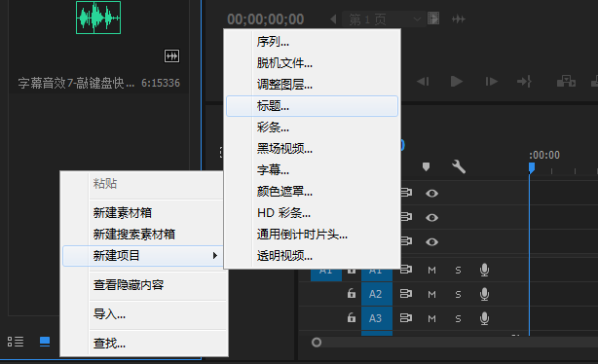
Task: Solo audio track A2 with S
Action: pos(458,295)
